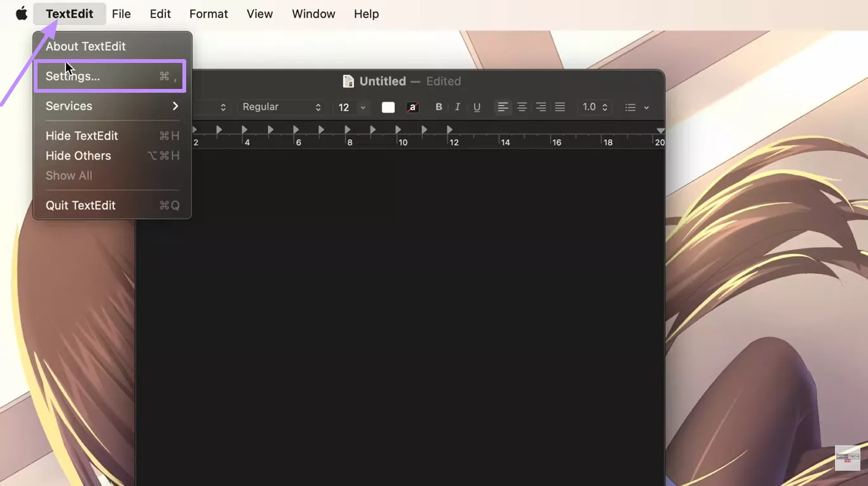Image resolution: width=868 pixels, height=486 pixels.
Task: Open the text color swatch
Action: pyautogui.click(x=388, y=107)
